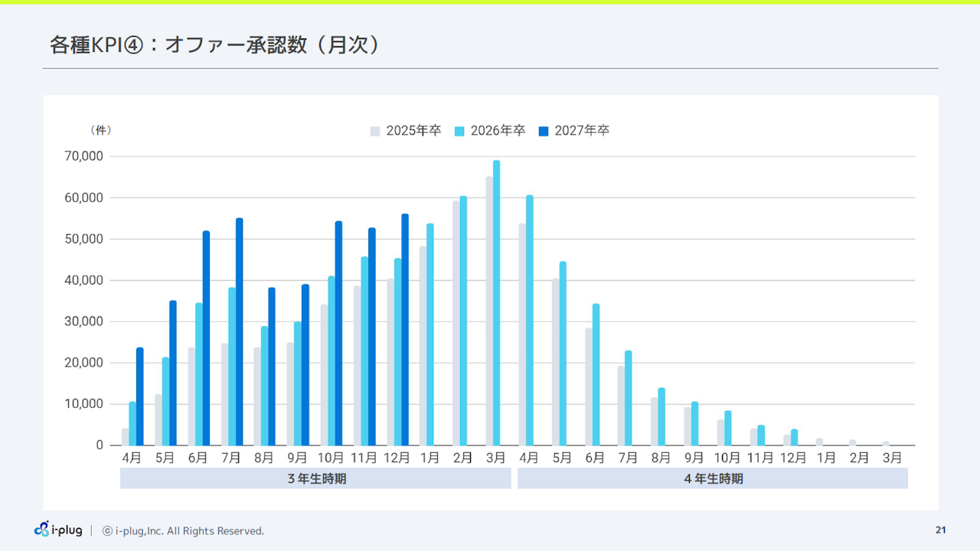The width and height of the screenshot is (980, 551).
Task: Select the light blue 2026年卒 legend square
Action: click(x=459, y=130)
